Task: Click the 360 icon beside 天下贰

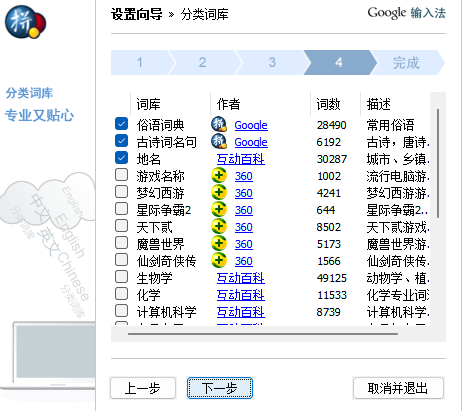Action: [x=219, y=226]
